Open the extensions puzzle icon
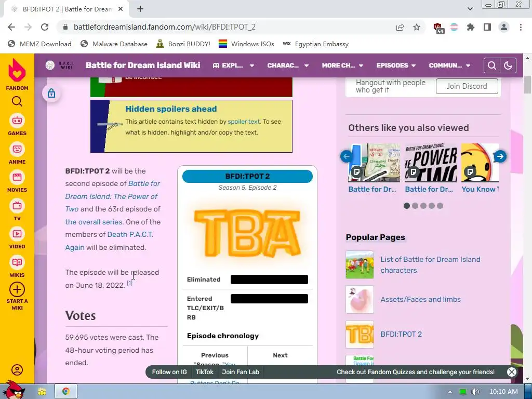This screenshot has height=399, width=532. (471, 27)
